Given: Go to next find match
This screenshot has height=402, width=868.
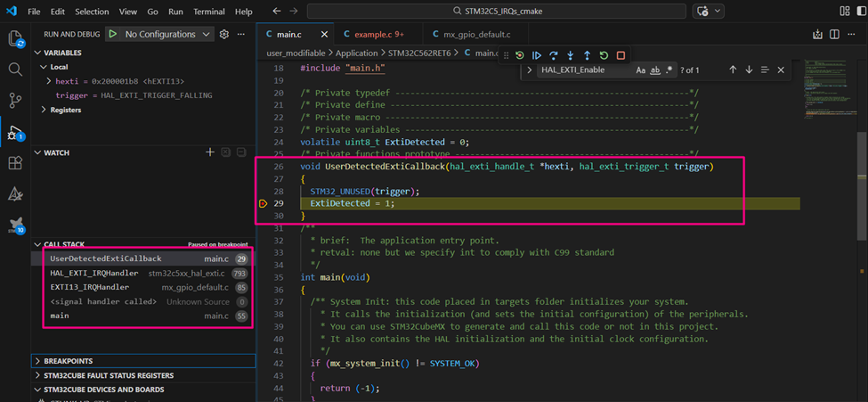Looking at the screenshot, I should [x=749, y=70].
